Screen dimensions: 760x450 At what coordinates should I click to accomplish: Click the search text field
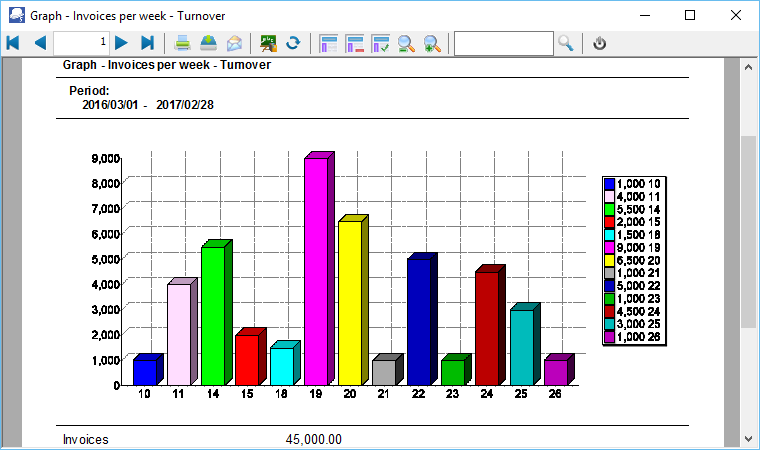tap(503, 43)
